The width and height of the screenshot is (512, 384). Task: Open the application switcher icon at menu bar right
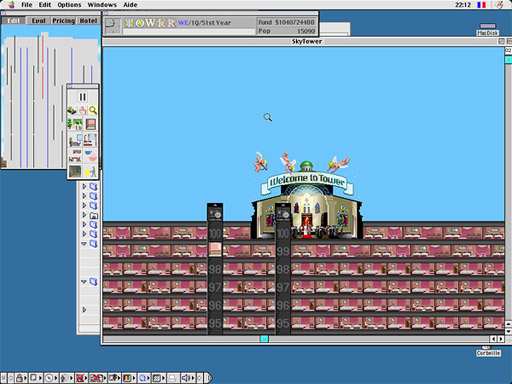click(499, 5)
